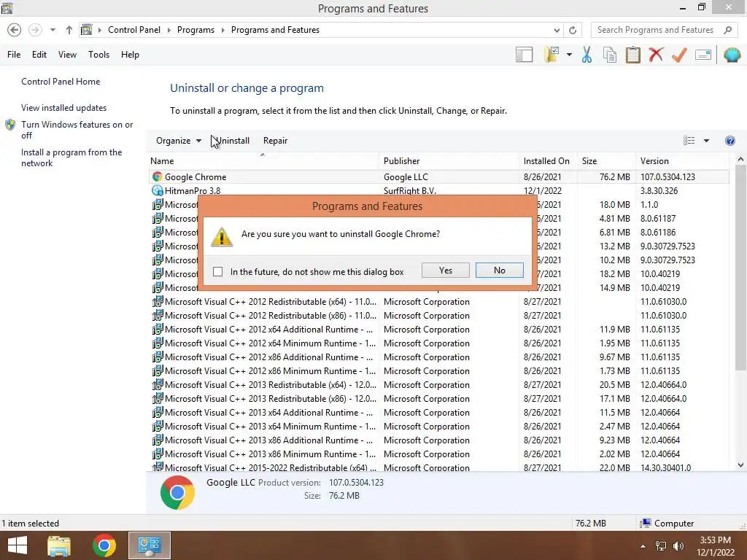Open Google Chrome from the taskbar
The image size is (747, 560).
click(x=104, y=545)
